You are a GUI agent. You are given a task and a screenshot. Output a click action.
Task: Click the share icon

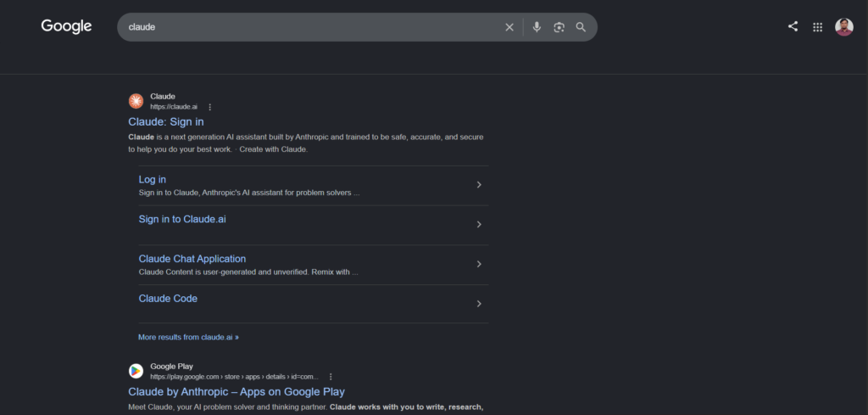coord(793,26)
